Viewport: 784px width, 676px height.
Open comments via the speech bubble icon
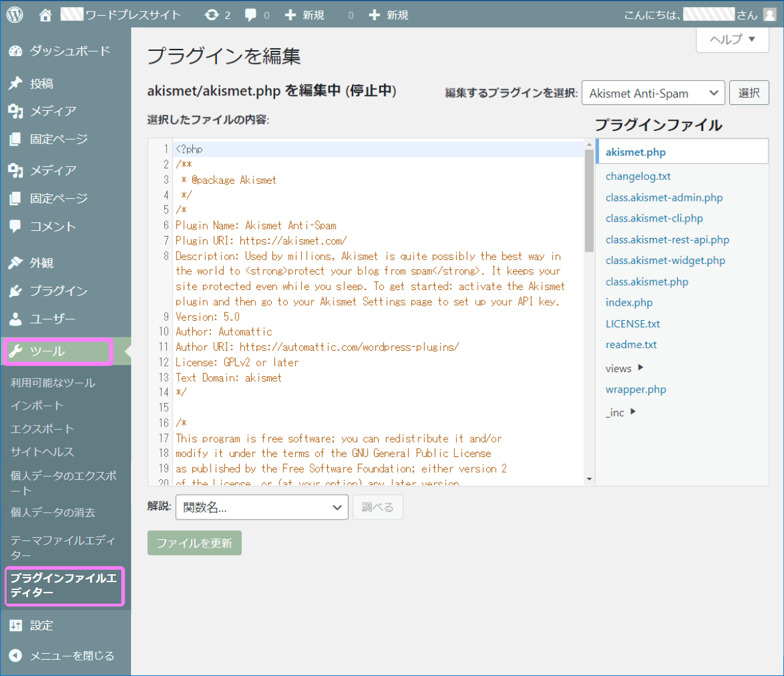click(x=251, y=14)
